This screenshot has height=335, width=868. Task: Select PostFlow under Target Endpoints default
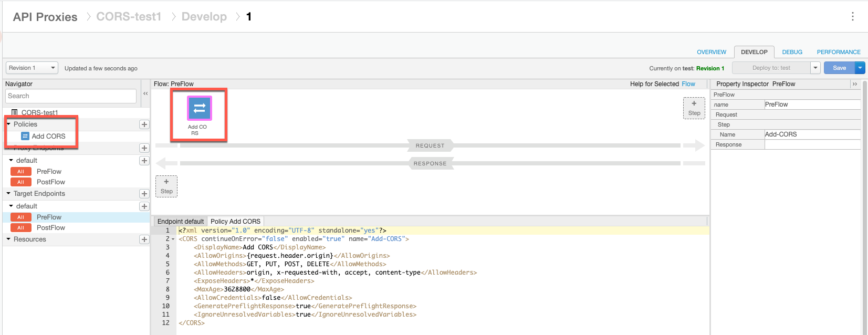coord(50,228)
